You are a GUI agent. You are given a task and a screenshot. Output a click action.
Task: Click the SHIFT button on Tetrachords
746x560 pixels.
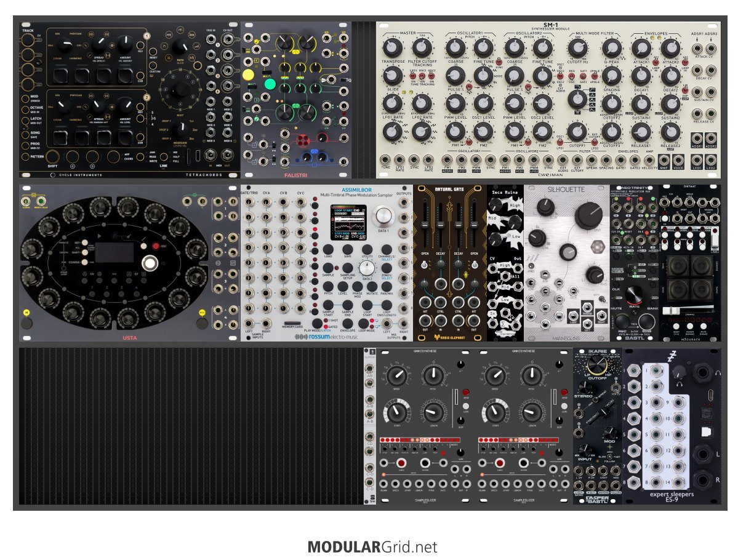coord(52,156)
